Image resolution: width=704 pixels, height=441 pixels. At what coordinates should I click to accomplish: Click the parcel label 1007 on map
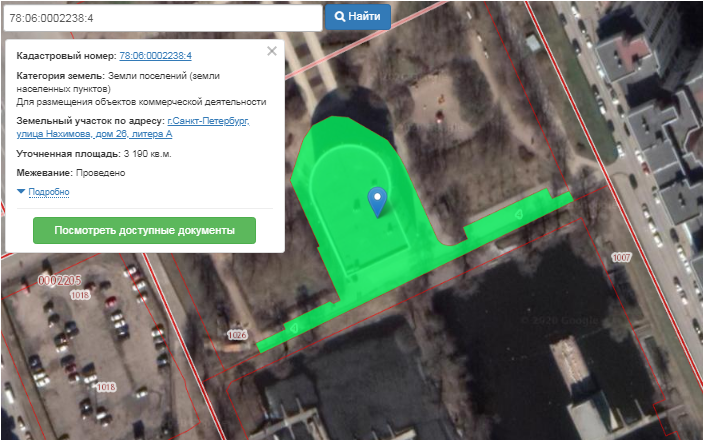(x=622, y=258)
